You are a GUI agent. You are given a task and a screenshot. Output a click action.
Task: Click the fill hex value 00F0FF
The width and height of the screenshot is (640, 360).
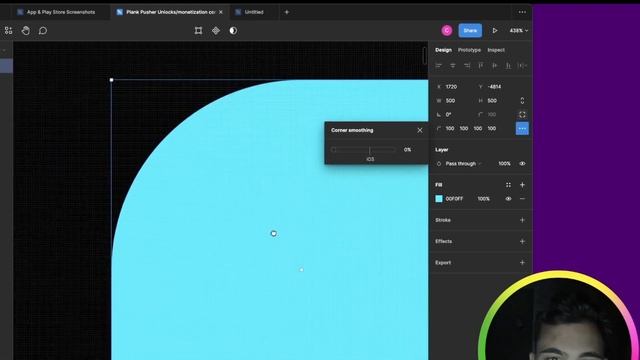[454, 199]
